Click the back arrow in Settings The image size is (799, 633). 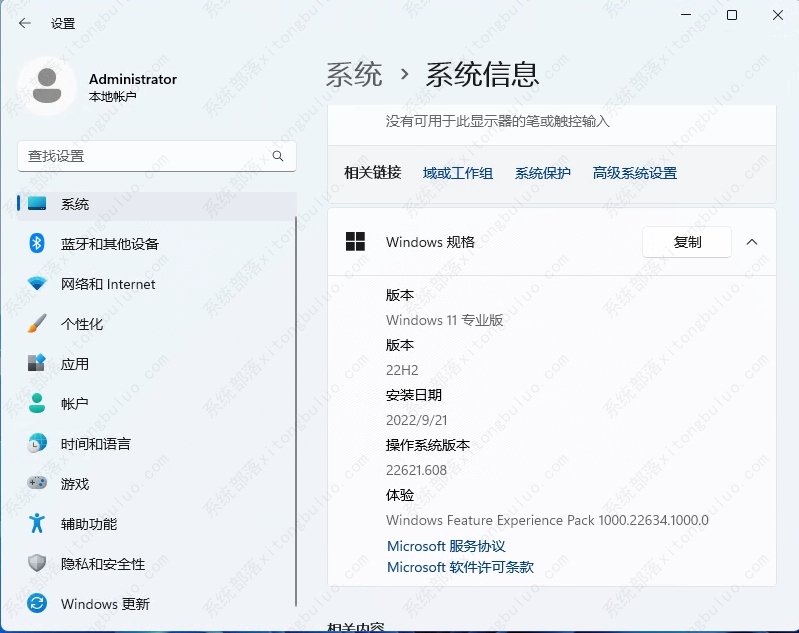[x=24, y=23]
